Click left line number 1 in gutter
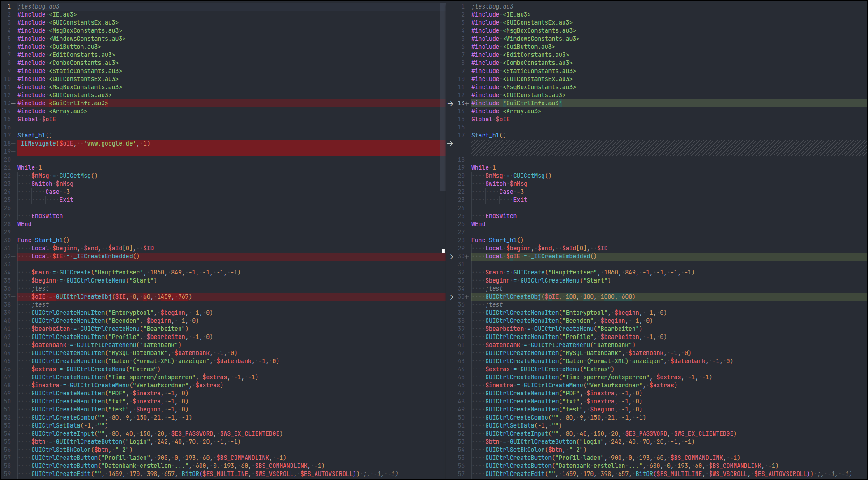The image size is (868, 480). click(9, 7)
